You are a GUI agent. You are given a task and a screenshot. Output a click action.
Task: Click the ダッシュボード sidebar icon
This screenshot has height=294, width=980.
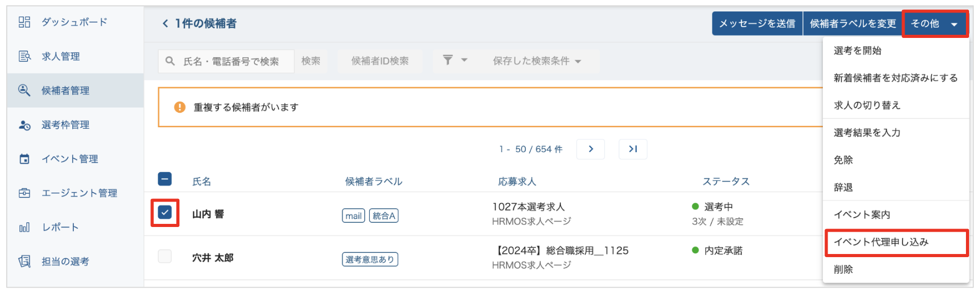24,22
